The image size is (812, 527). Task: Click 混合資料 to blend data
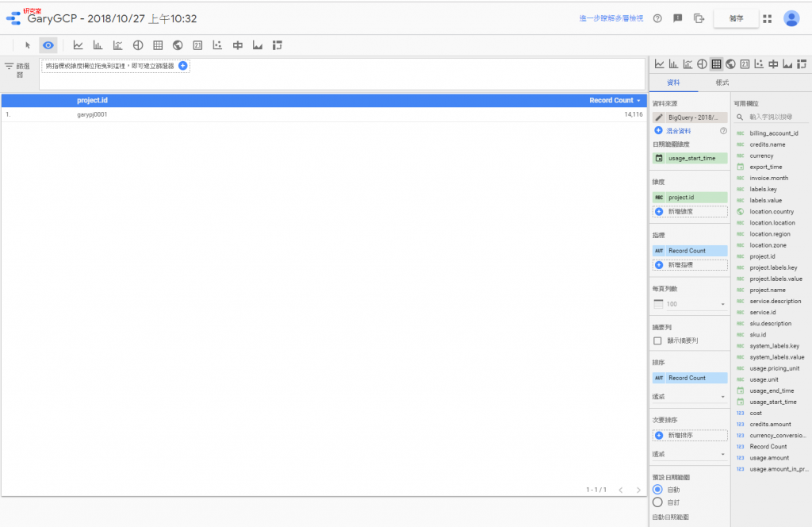point(679,131)
